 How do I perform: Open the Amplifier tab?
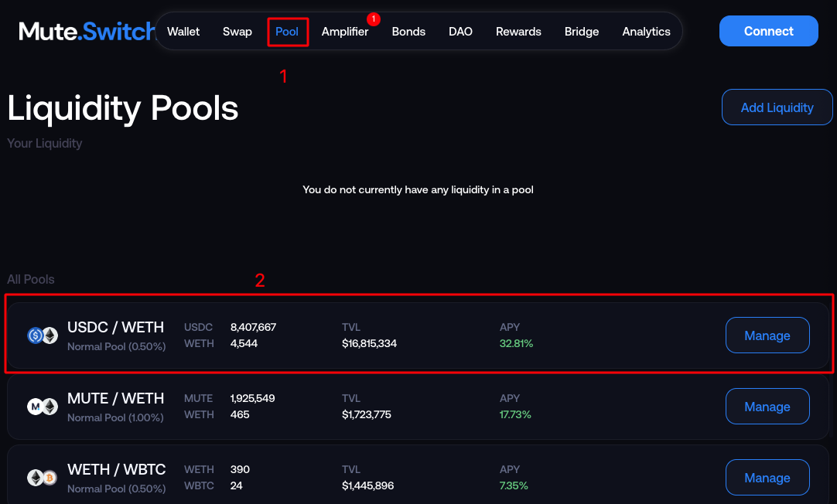pyautogui.click(x=345, y=32)
